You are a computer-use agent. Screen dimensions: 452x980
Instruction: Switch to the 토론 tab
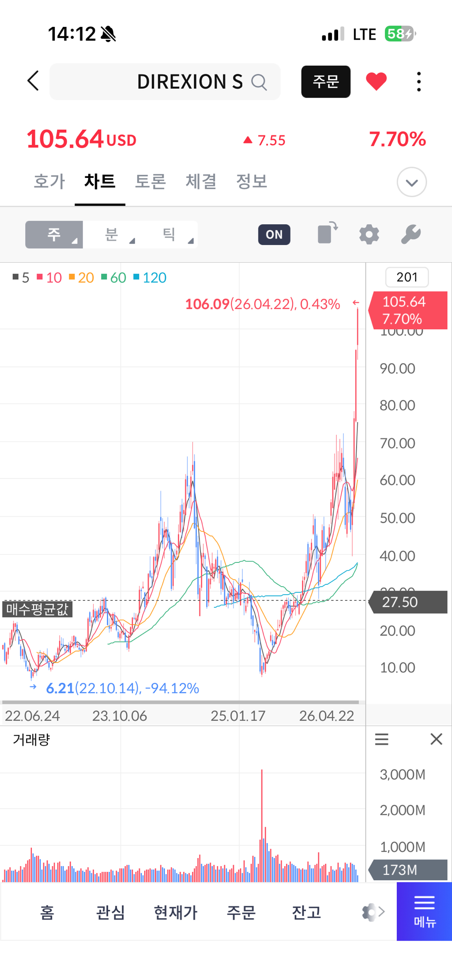click(150, 181)
